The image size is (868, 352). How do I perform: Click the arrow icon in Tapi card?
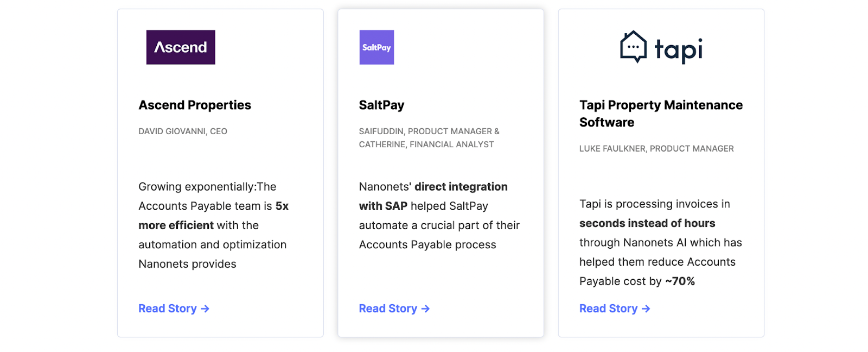646,309
